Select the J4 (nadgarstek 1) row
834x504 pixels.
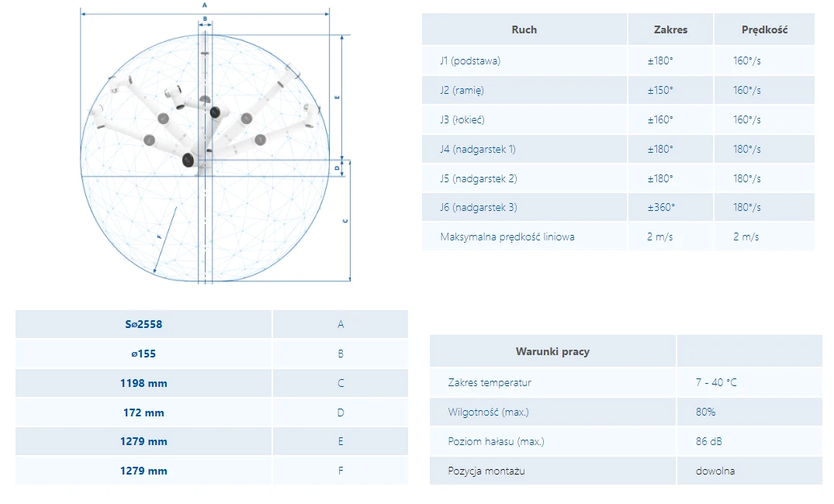[x=618, y=149]
